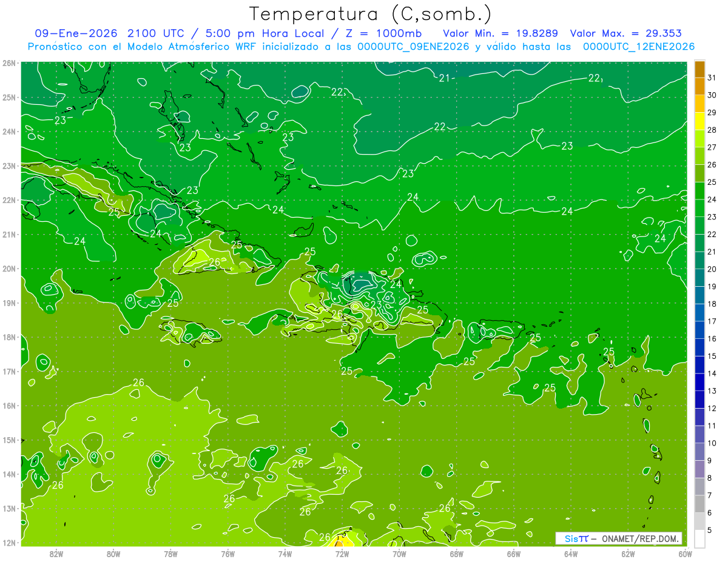Screen dimensions: 728x562
Task: Click the 60W longitude axis label
Action: [685, 554]
